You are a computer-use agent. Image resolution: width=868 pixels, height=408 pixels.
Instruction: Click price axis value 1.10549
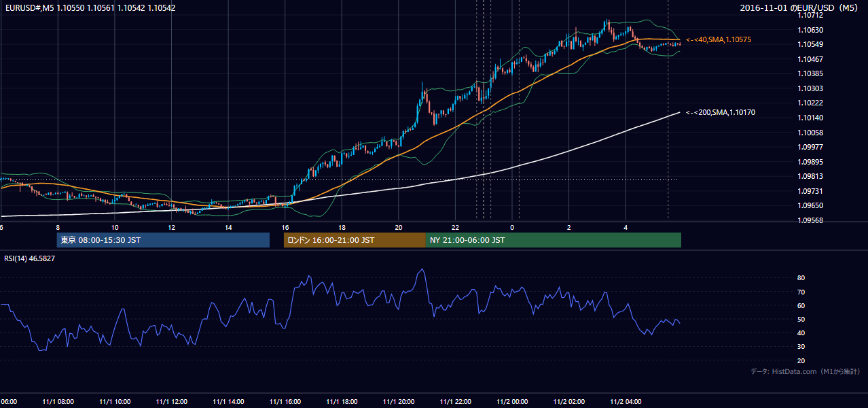810,45
